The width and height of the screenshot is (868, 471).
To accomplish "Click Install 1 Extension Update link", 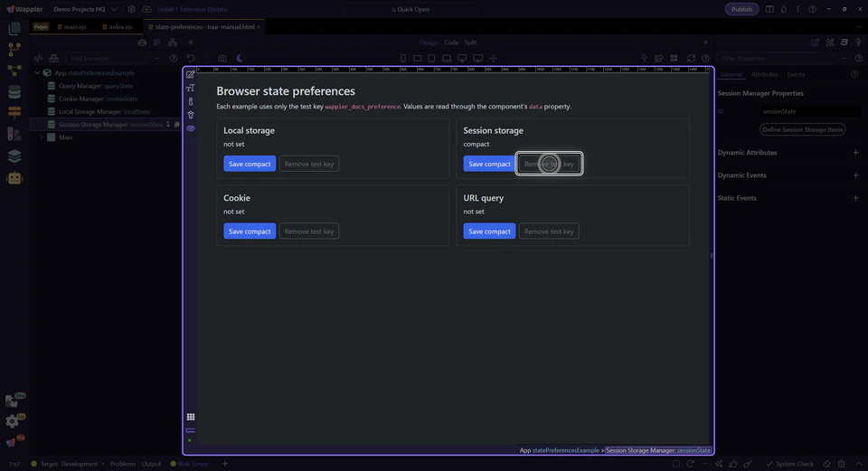I will 192,9.
